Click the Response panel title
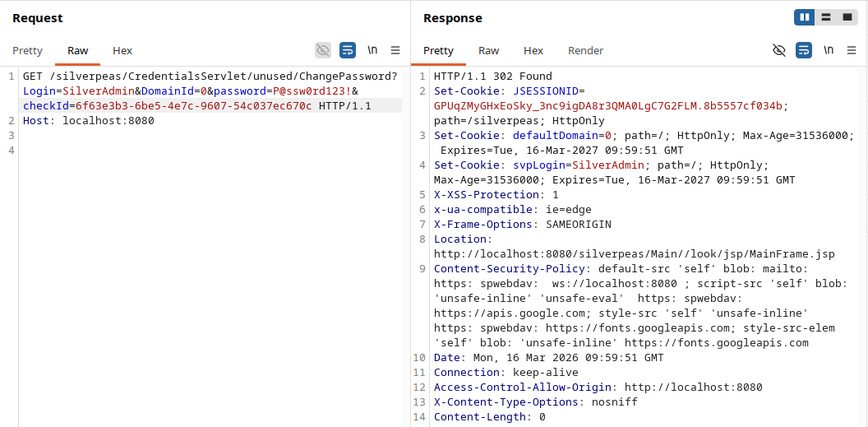Screen dimensions: 868x427 [x=453, y=18]
